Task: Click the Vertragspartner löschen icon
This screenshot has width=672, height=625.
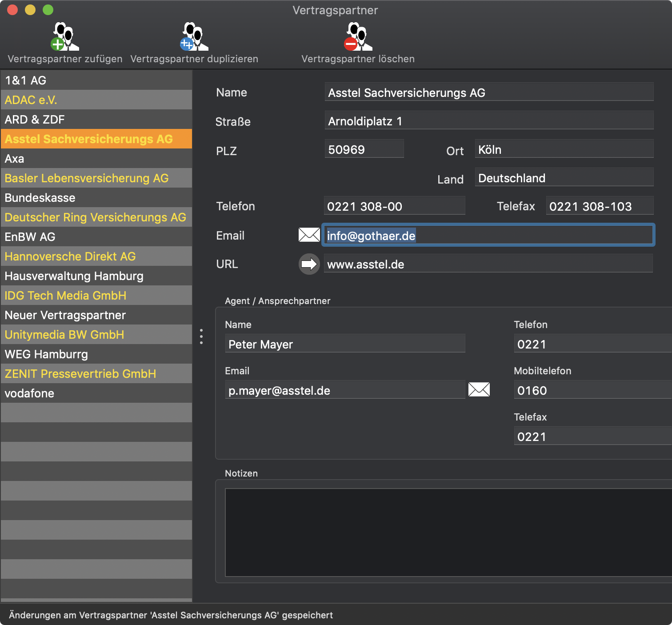Action: point(358,36)
